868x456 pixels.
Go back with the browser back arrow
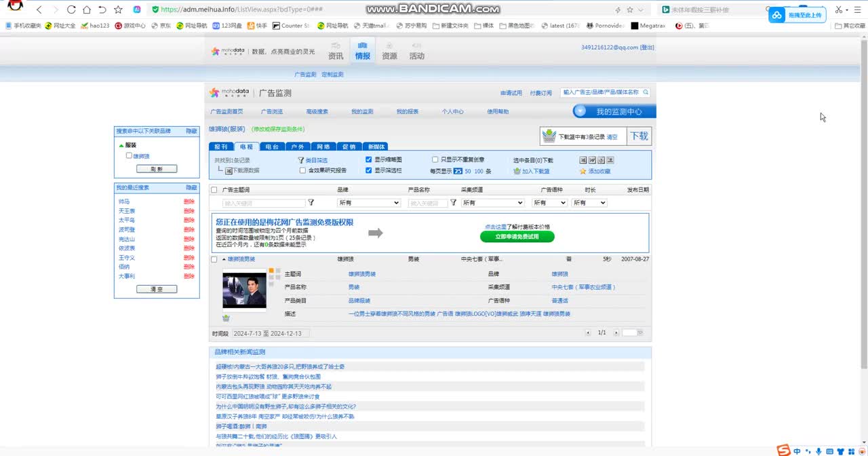click(39, 9)
